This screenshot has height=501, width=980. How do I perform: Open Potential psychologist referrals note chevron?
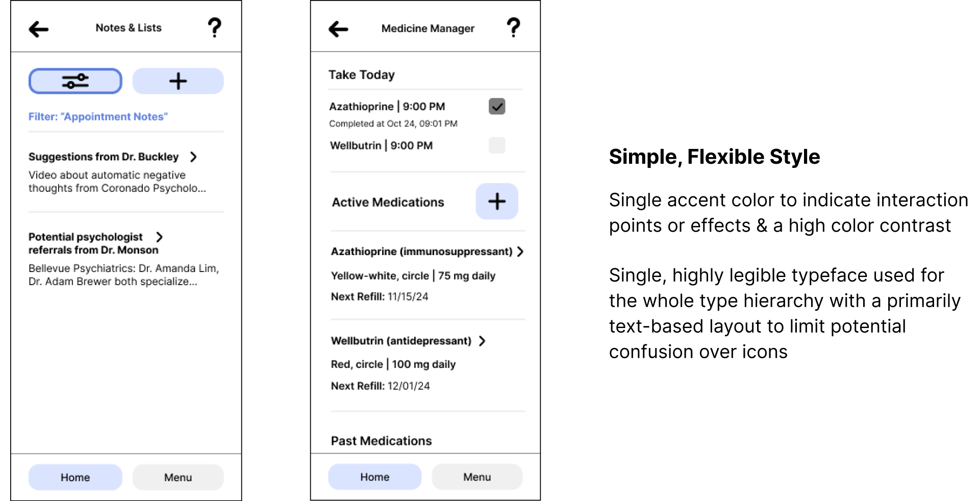pos(160,237)
